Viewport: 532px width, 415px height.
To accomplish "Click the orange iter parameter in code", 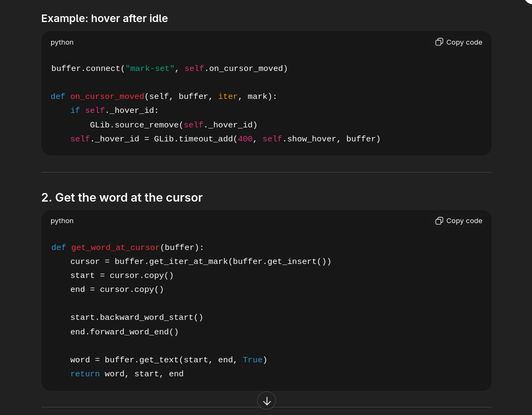I will coord(228,97).
